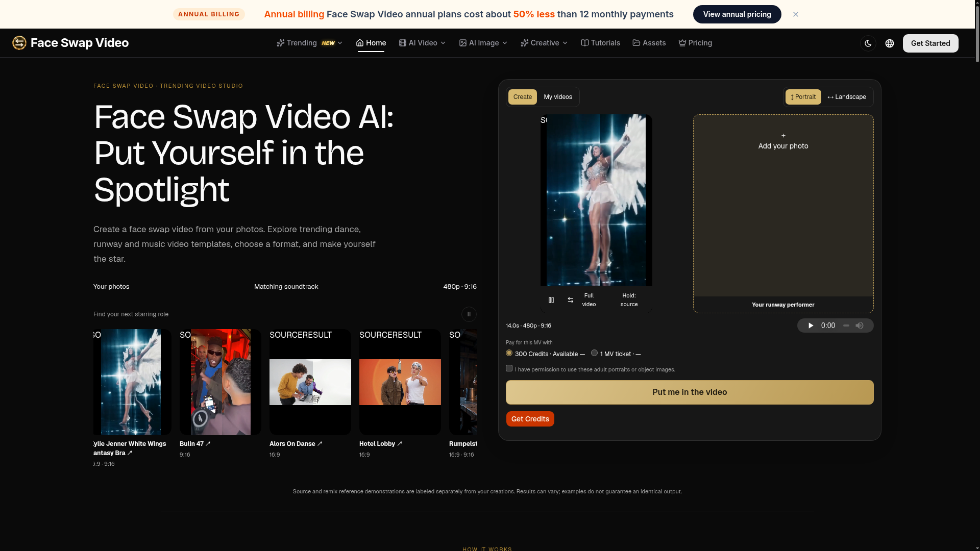Click the Get Started button
The width and height of the screenshot is (980, 551).
click(x=930, y=43)
